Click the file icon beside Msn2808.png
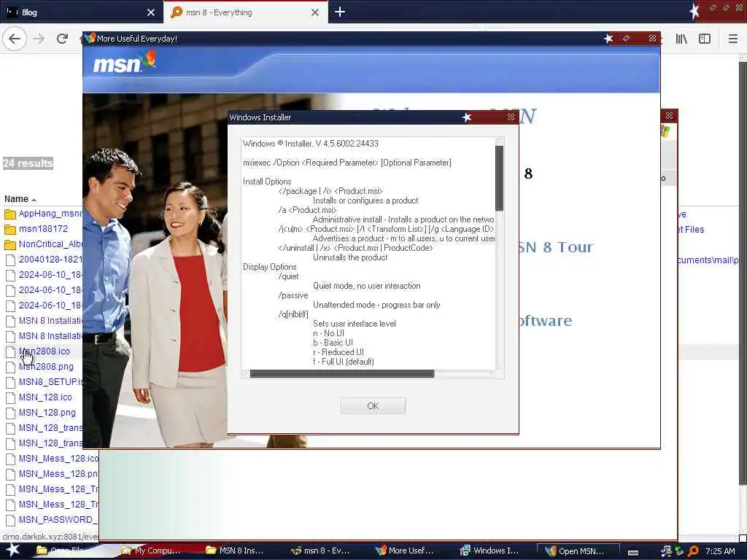The height and width of the screenshot is (560, 747). click(10, 367)
